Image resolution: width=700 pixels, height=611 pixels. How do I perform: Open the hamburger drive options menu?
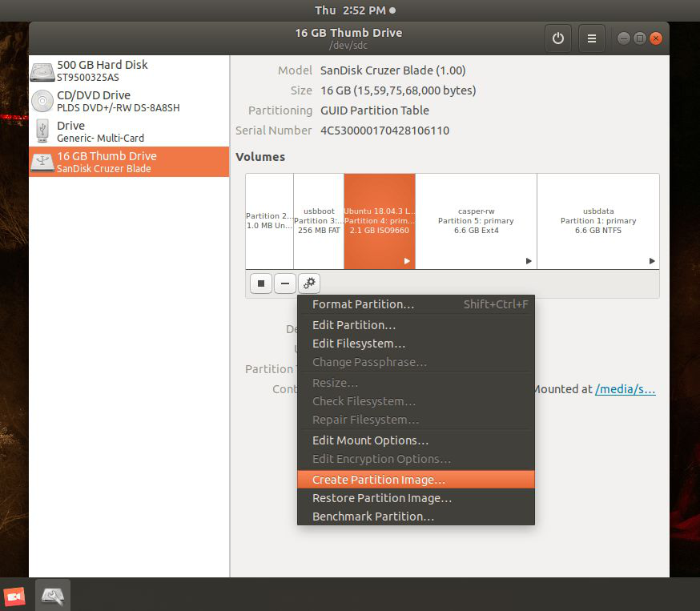592,38
